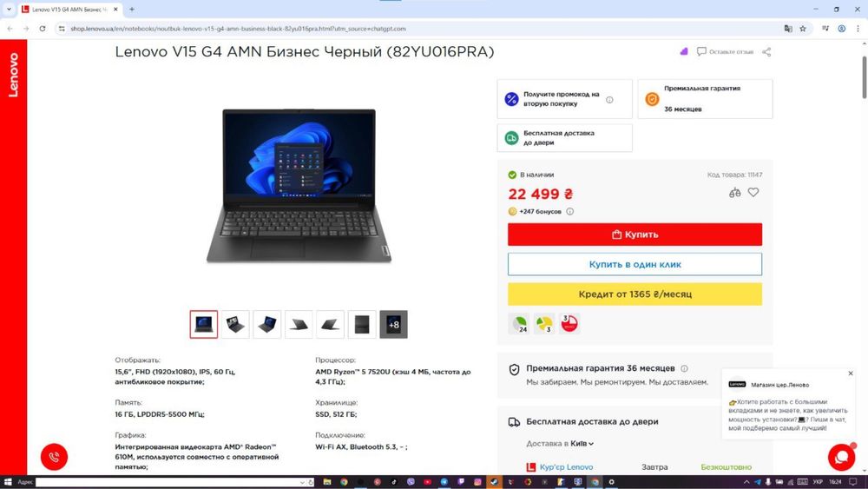
Task: Click the browser translate page icon
Action: (x=788, y=29)
